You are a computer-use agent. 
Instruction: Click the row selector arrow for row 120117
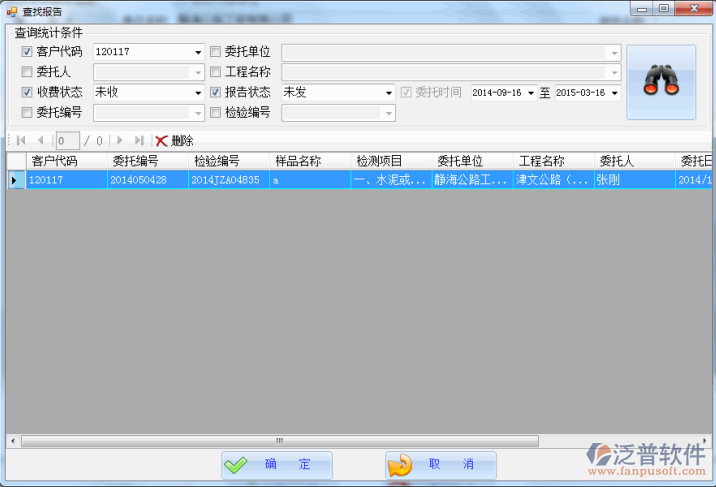pos(15,180)
